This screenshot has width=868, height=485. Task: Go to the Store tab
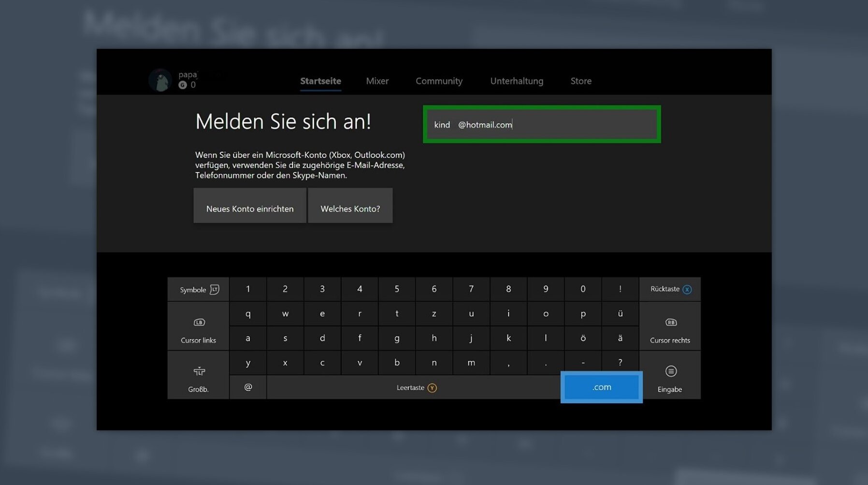580,81
